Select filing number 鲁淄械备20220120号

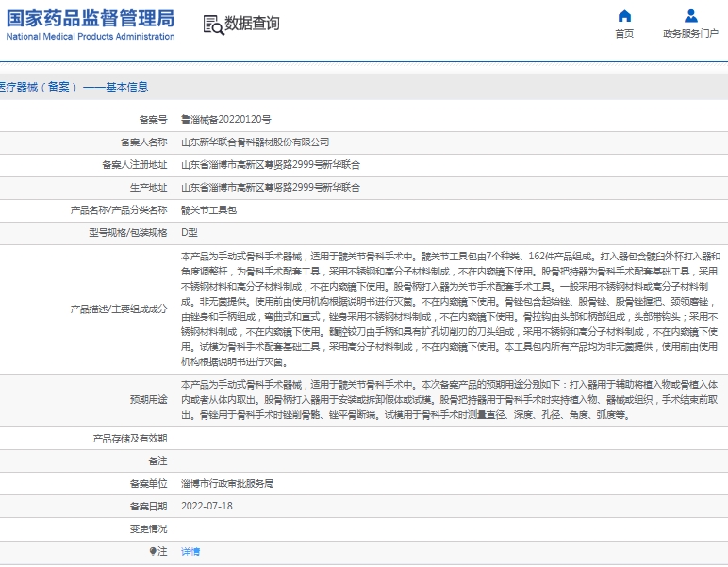coord(226,120)
